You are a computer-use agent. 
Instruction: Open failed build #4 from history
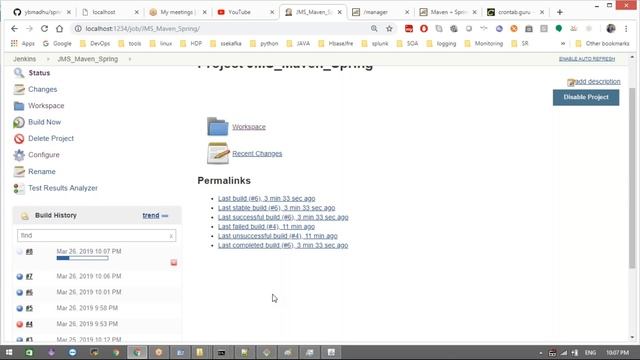click(29, 324)
